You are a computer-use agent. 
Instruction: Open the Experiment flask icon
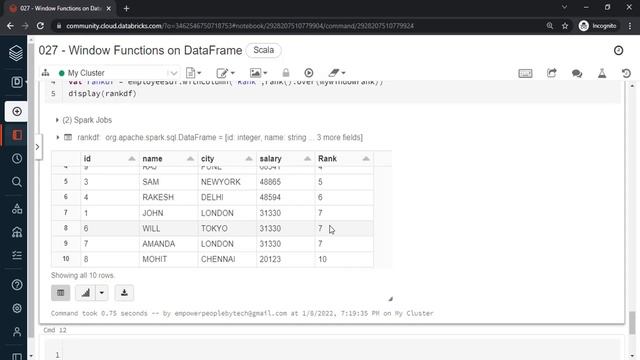pos(602,73)
